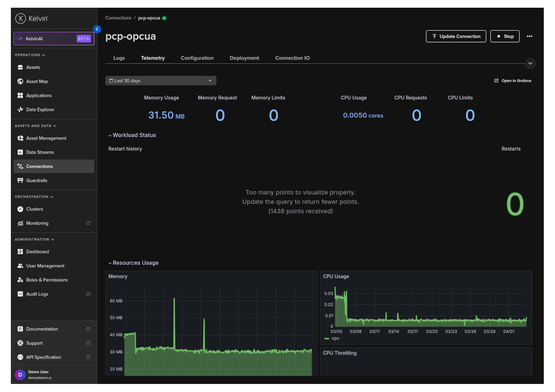The height and width of the screenshot is (392, 555).
Task: Click the KelvinAI sparkle icon
Action: coord(20,39)
